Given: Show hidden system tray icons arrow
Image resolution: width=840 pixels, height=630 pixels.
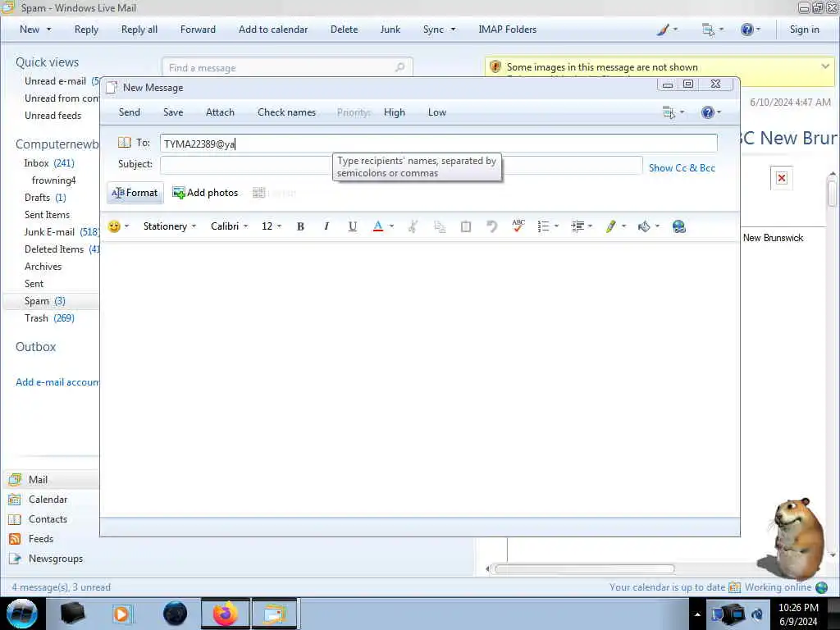Looking at the screenshot, I should pos(697,614).
